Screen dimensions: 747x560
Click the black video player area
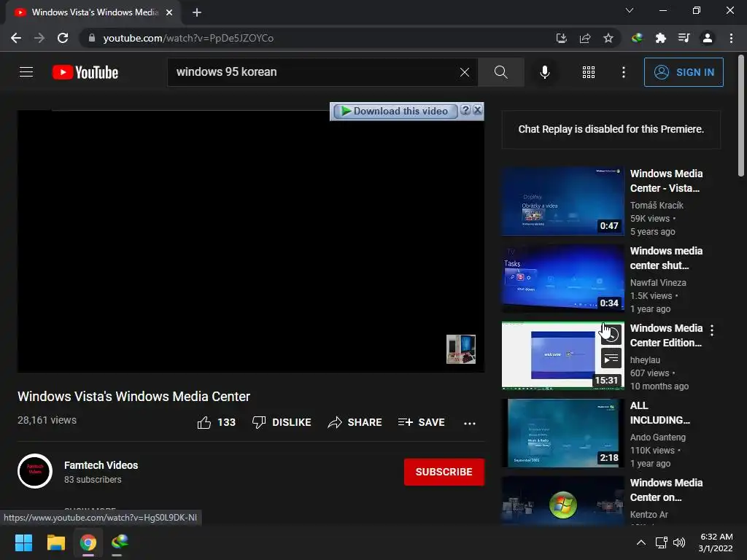tap(251, 241)
